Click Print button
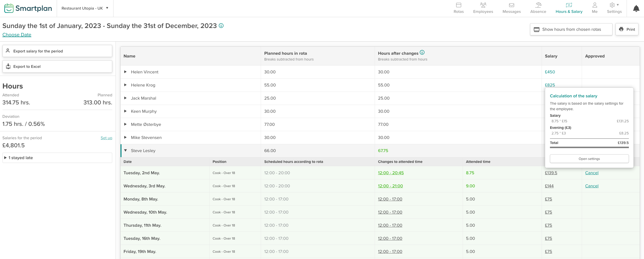Viewport: 644px width, 259px height. (x=627, y=29)
